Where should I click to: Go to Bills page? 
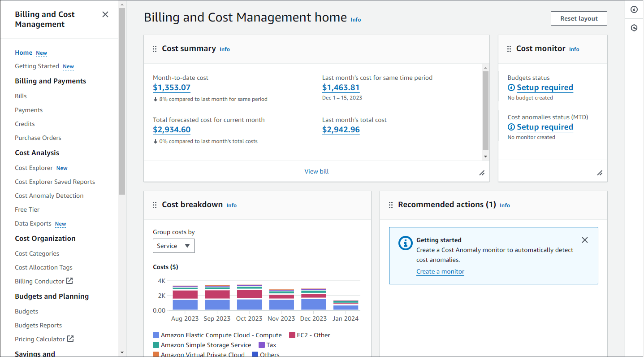21,96
